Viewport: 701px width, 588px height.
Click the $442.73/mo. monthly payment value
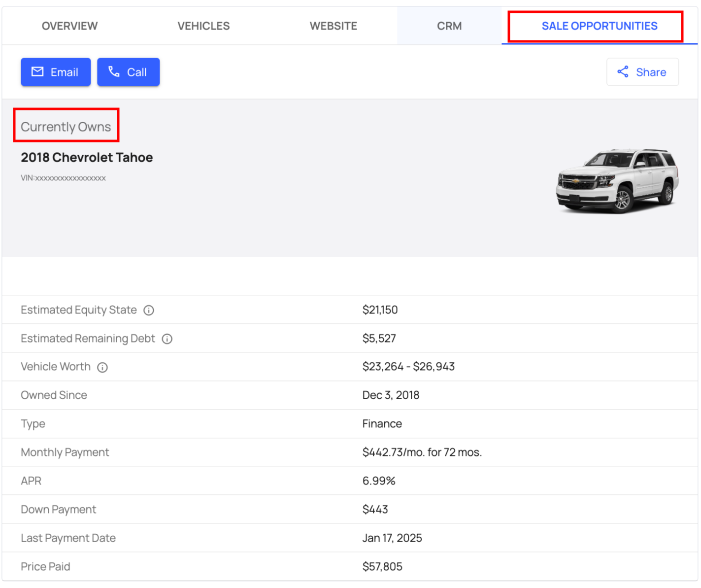pyautogui.click(x=422, y=452)
